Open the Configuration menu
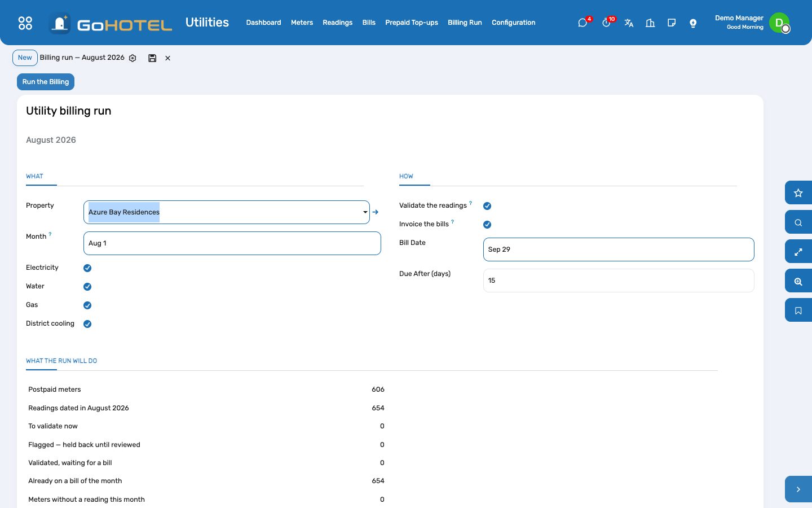Screen dimensions: 812x508 [514, 23]
